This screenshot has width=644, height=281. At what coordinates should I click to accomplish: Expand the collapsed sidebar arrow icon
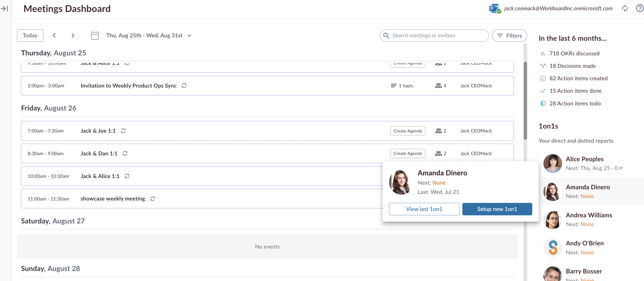[x=4, y=9]
